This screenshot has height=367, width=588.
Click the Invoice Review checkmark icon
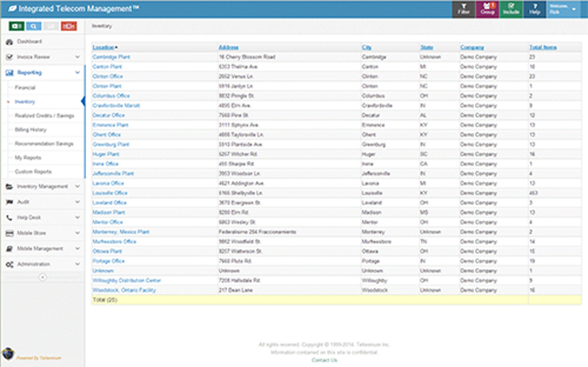[x=9, y=57]
